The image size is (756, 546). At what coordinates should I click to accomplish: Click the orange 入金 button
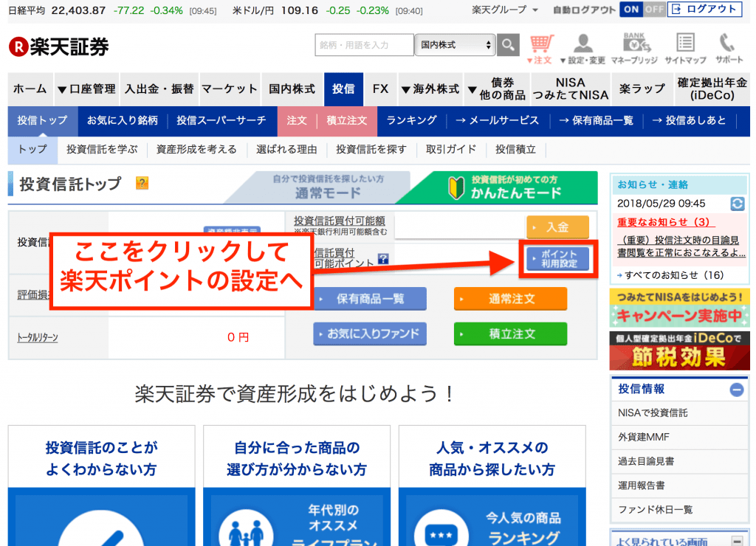(557, 227)
